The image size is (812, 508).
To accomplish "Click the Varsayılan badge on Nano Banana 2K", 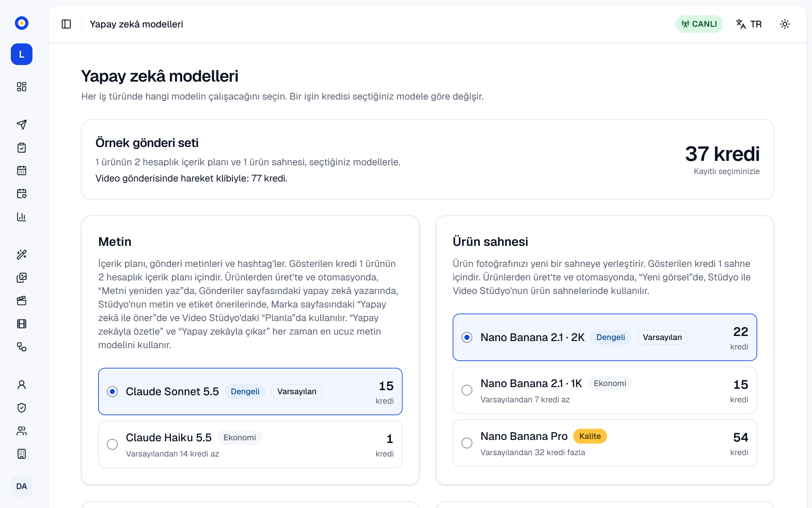I will [x=662, y=337].
